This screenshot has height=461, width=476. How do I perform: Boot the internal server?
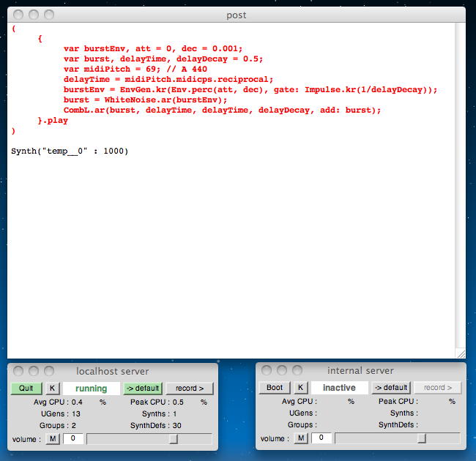pyautogui.click(x=275, y=388)
